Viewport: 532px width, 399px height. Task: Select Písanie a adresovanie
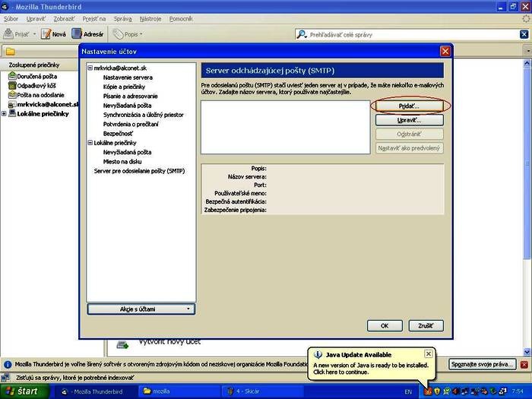tap(131, 96)
